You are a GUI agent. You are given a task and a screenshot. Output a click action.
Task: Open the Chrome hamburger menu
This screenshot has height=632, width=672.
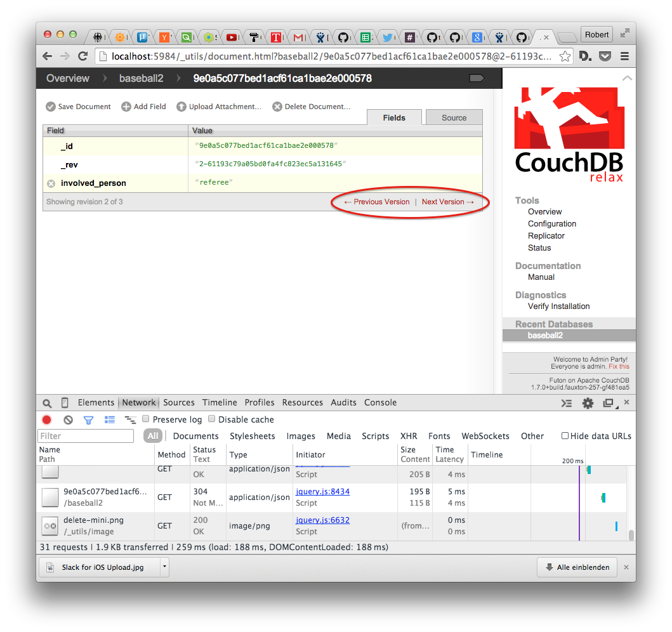tap(625, 56)
